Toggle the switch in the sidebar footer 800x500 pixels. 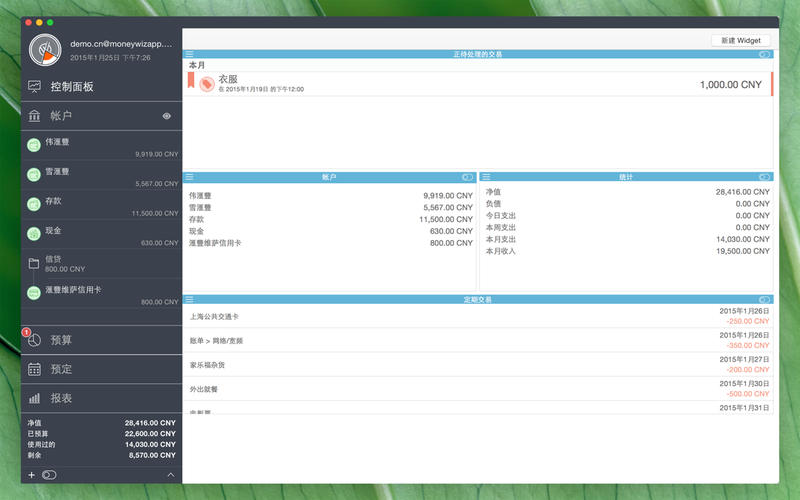tap(49, 474)
